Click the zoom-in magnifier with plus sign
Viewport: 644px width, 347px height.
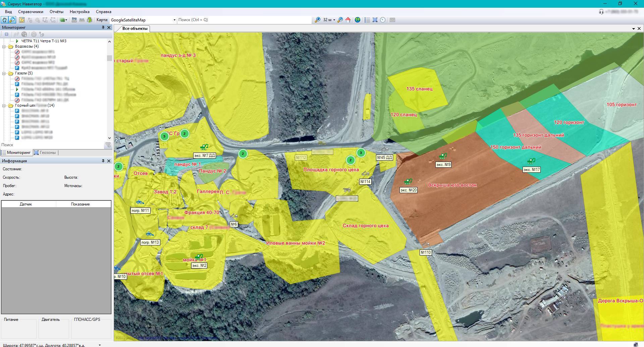317,20
